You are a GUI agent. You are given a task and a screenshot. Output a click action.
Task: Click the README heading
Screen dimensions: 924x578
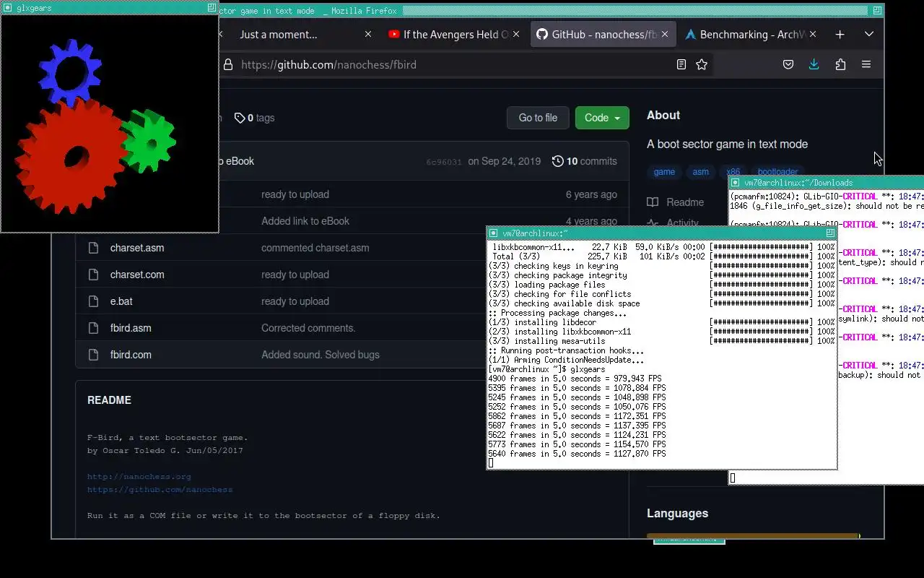click(x=109, y=400)
